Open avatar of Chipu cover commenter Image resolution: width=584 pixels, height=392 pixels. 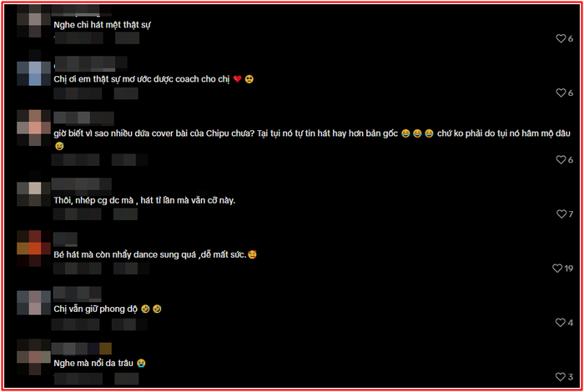(34, 128)
